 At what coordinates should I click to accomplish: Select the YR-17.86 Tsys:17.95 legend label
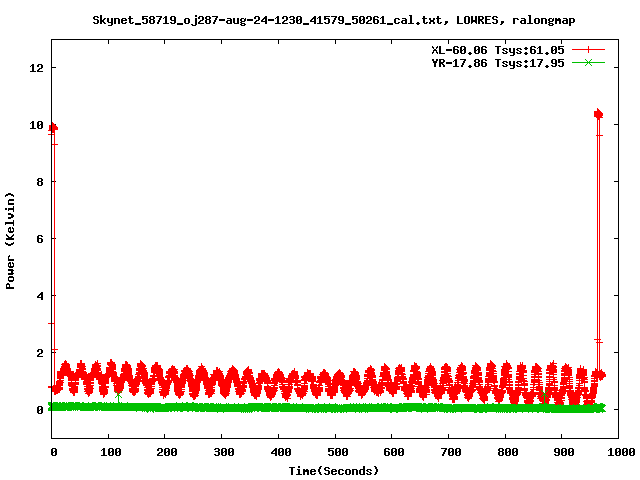point(498,63)
